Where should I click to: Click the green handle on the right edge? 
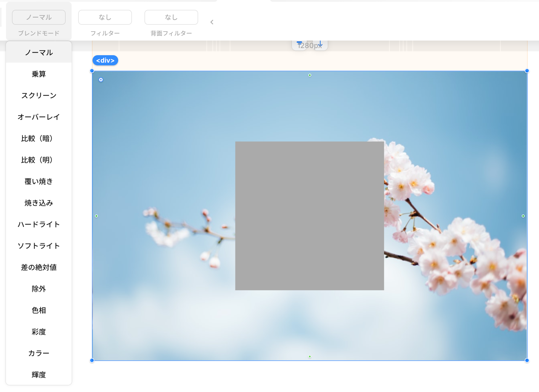click(523, 216)
